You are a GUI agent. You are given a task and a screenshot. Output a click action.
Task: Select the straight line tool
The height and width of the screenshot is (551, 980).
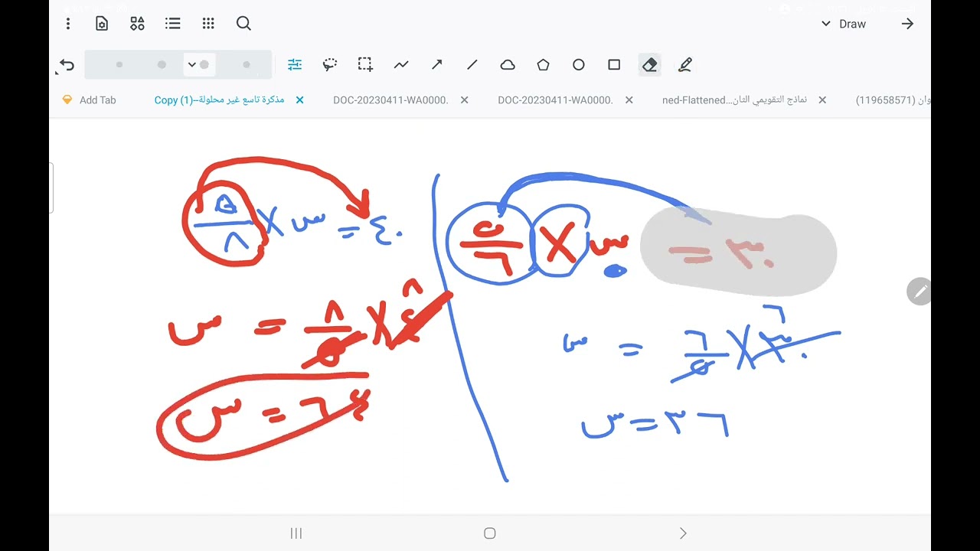[472, 65]
